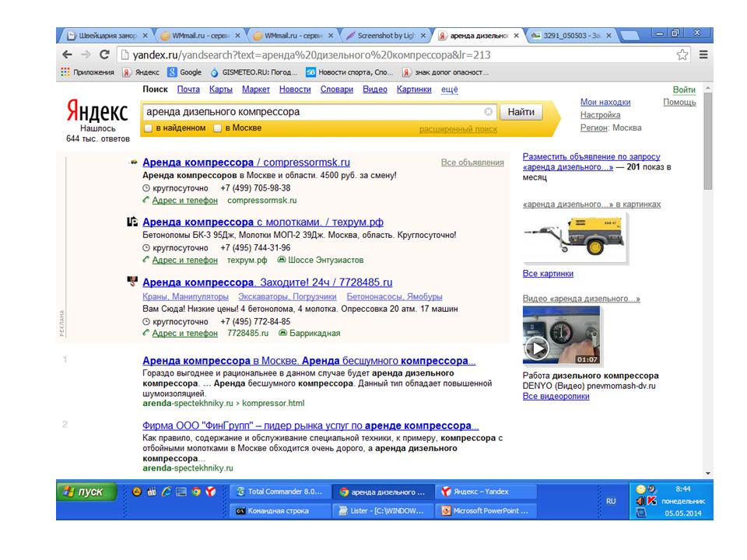
Task: Switch to Швейцария замор tab
Action: [107, 36]
